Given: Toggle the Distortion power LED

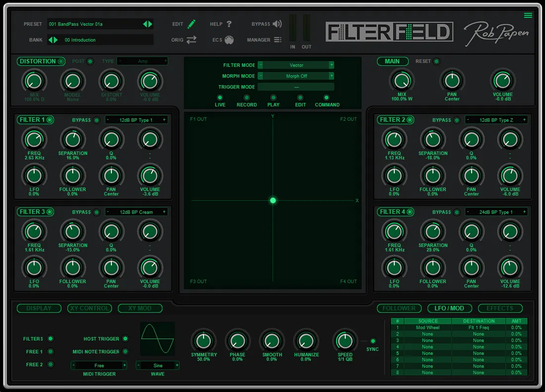Looking at the screenshot, I should point(61,61).
